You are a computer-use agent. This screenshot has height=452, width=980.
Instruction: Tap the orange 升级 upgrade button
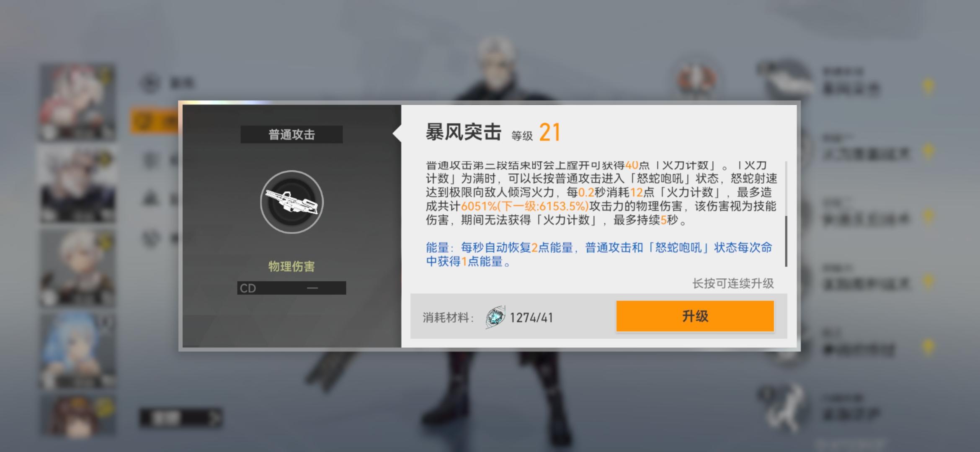click(695, 316)
